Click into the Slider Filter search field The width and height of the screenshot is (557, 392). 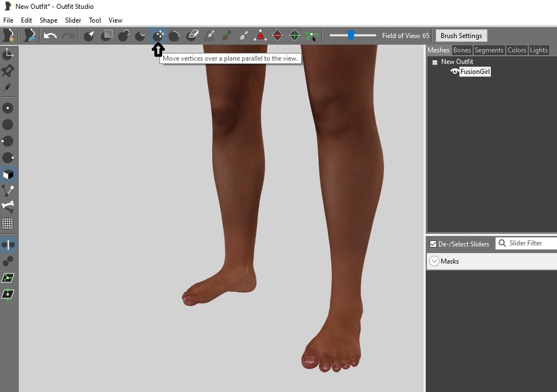(529, 243)
